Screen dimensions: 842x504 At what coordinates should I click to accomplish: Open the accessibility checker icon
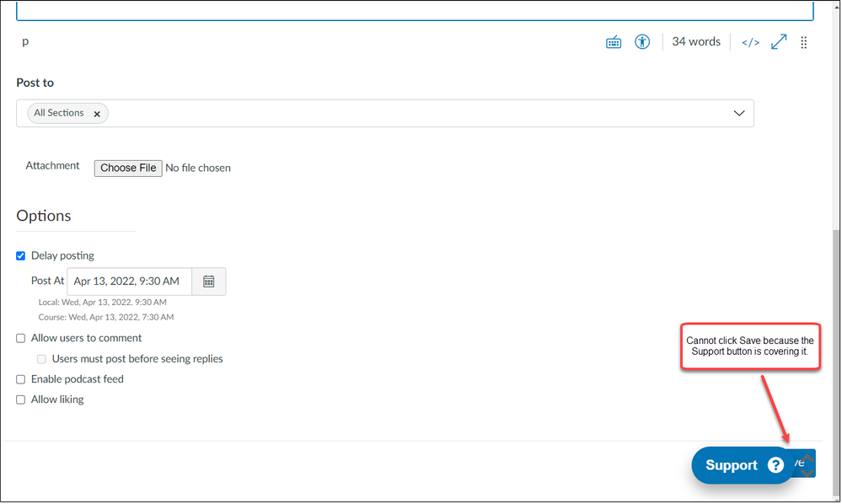[x=642, y=42]
